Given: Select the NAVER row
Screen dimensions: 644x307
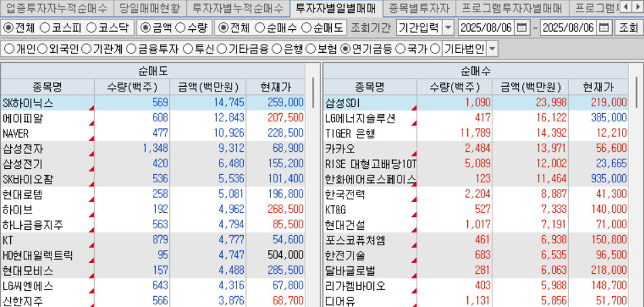Looking at the screenshot, I should pyautogui.click(x=153, y=134).
